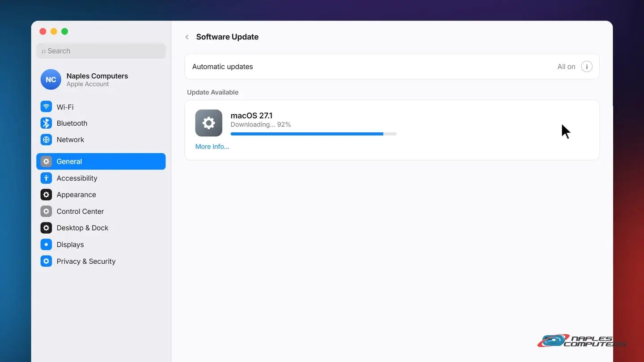Click the Wi-Fi icon in sidebar
Image resolution: width=644 pixels, height=362 pixels.
click(x=46, y=107)
